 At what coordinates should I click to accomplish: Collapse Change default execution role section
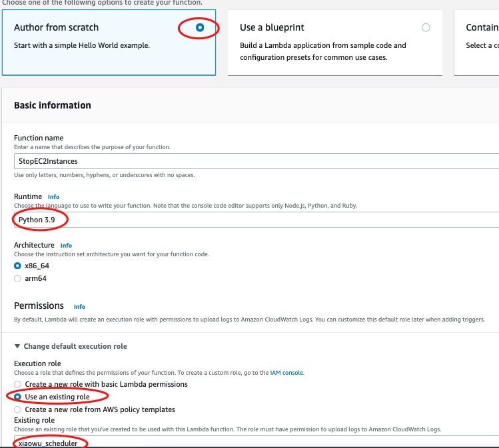(71, 346)
